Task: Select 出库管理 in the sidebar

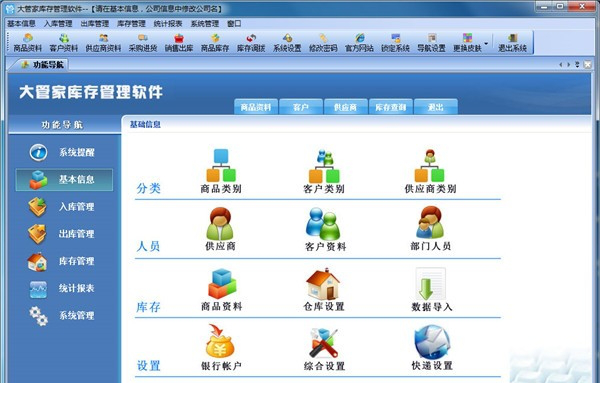Action: [x=63, y=234]
